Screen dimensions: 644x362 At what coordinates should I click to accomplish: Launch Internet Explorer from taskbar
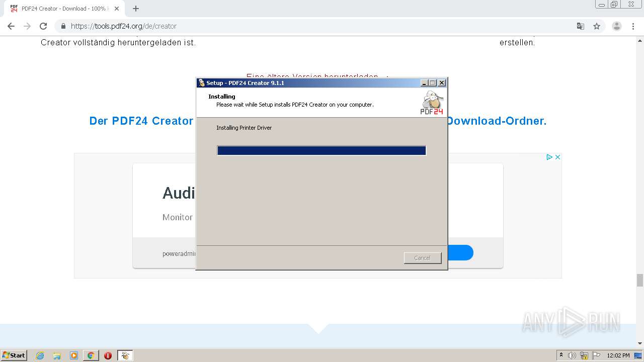(40, 355)
